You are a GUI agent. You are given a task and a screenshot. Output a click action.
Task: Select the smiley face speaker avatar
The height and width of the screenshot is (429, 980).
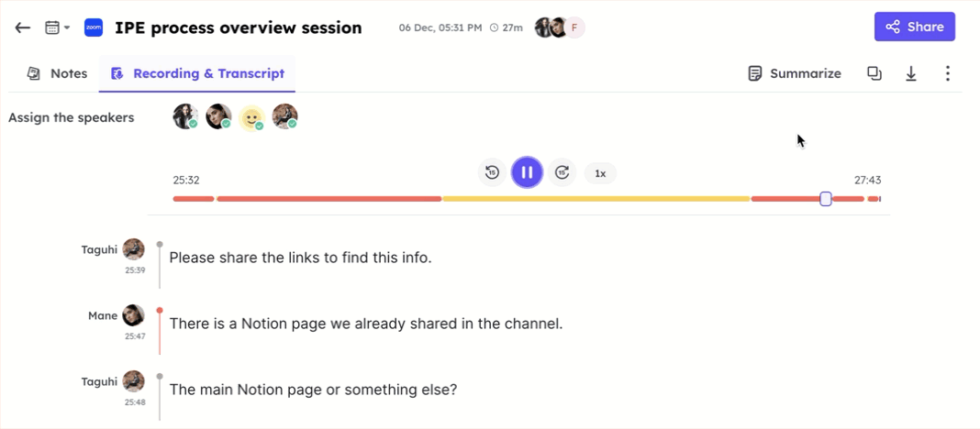[251, 117]
